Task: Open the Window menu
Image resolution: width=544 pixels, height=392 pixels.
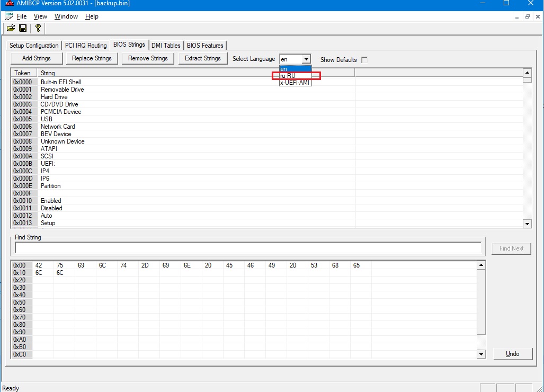Action: click(66, 16)
